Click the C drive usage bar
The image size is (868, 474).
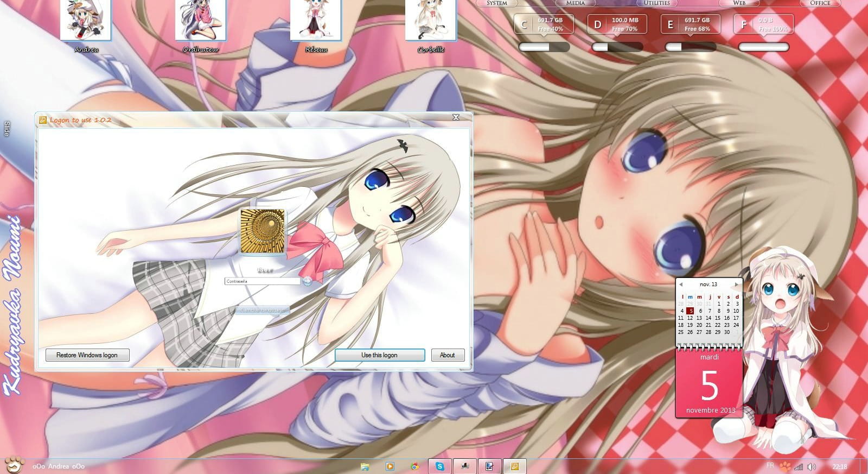click(544, 47)
